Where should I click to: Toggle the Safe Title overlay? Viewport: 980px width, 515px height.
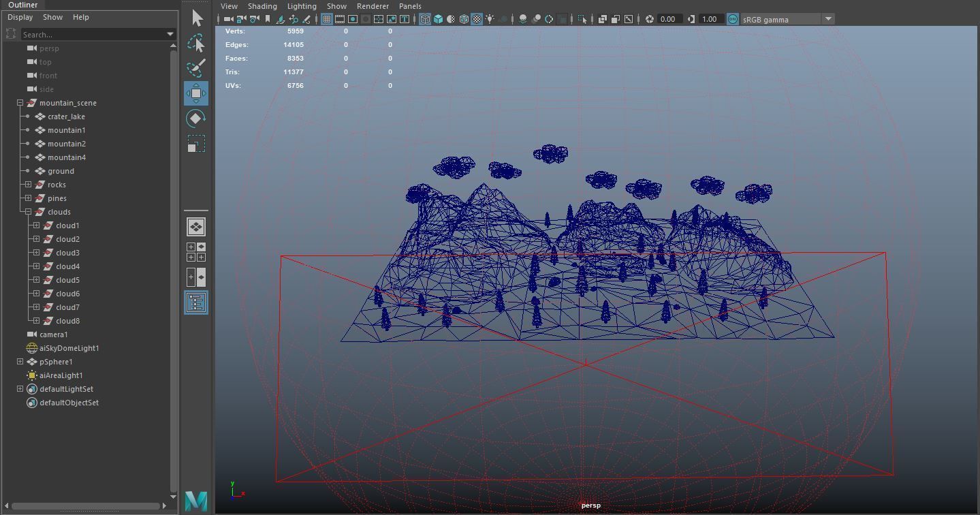(x=405, y=19)
